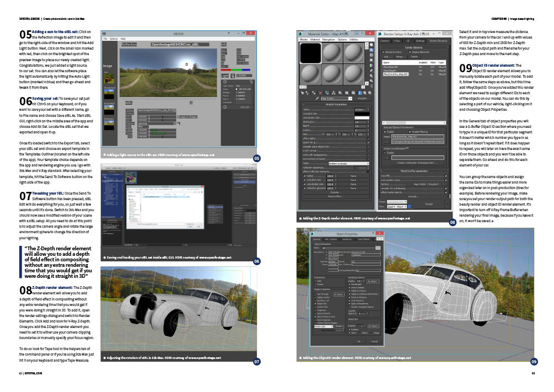Click the help question-mark icon on Object Properties
The width and height of the screenshot is (554, 392).
[373, 234]
